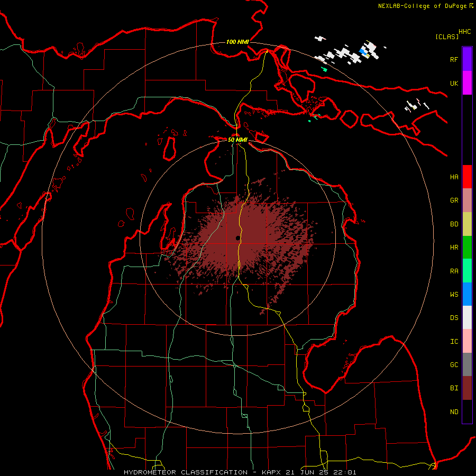The width and height of the screenshot is (476, 476).
Task: Click the "DS" legend label
Action: click(x=454, y=318)
